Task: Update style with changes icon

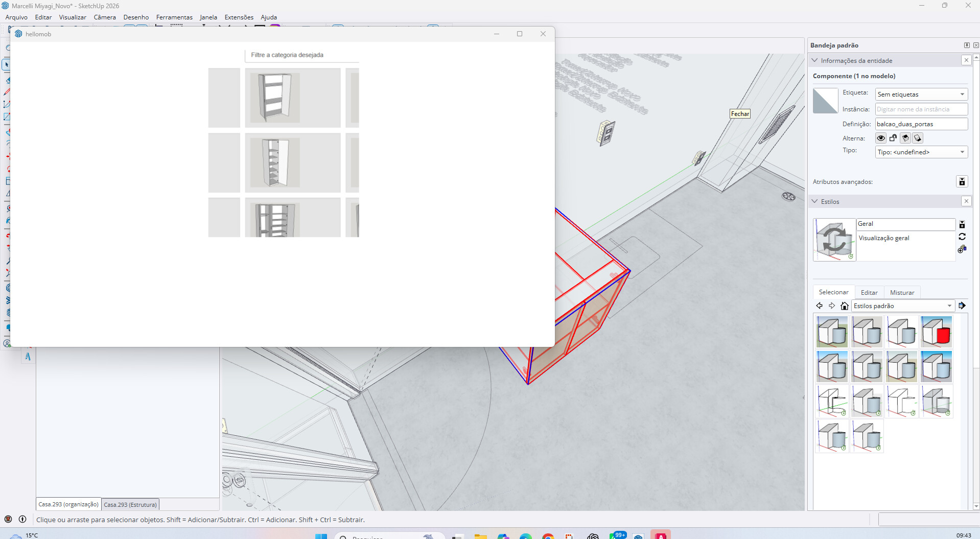Action: coord(962,237)
